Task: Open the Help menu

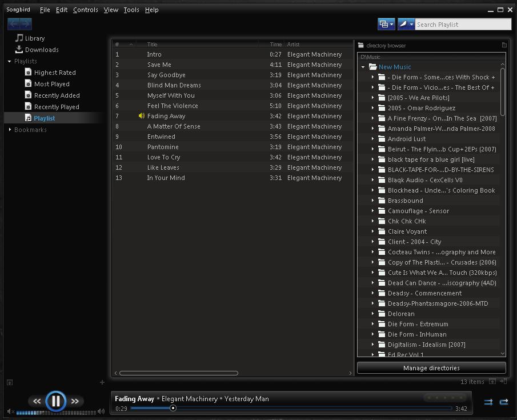Action: pos(151,10)
